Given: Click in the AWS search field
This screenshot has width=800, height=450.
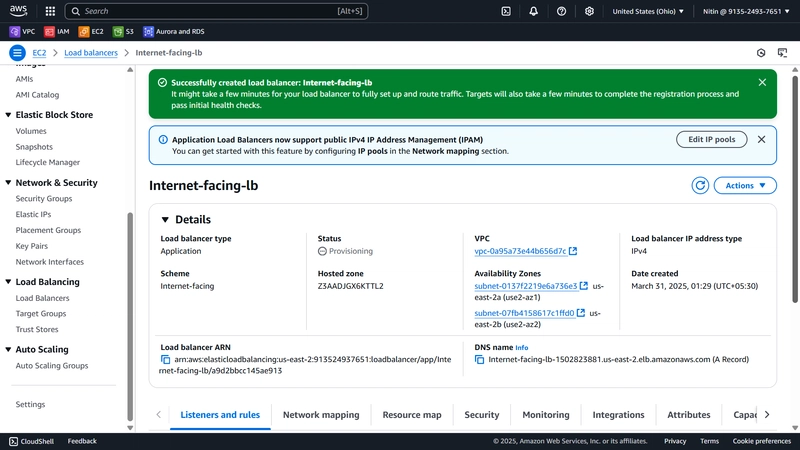Looking at the screenshot, I should click(x=216, y=11).
